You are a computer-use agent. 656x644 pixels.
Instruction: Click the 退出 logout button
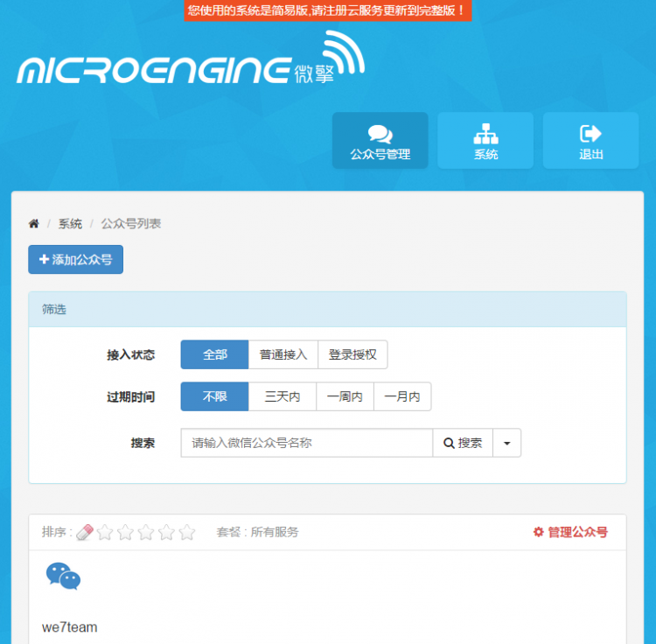click(591, 141)
